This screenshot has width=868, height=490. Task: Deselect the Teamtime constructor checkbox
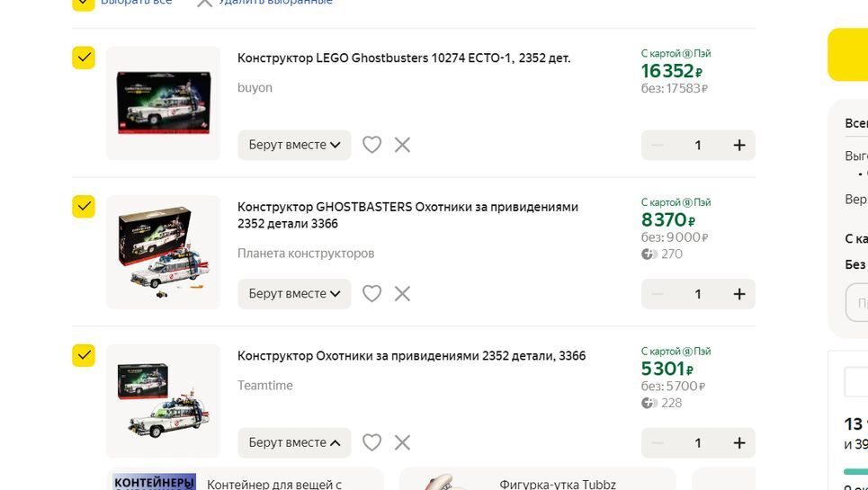coord(84,356)
